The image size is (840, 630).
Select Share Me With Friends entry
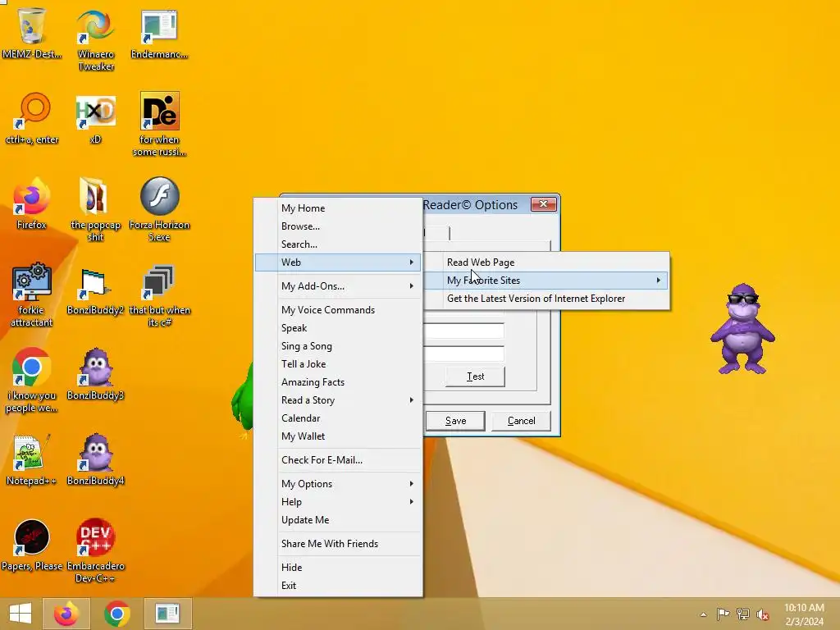[338, 544]
